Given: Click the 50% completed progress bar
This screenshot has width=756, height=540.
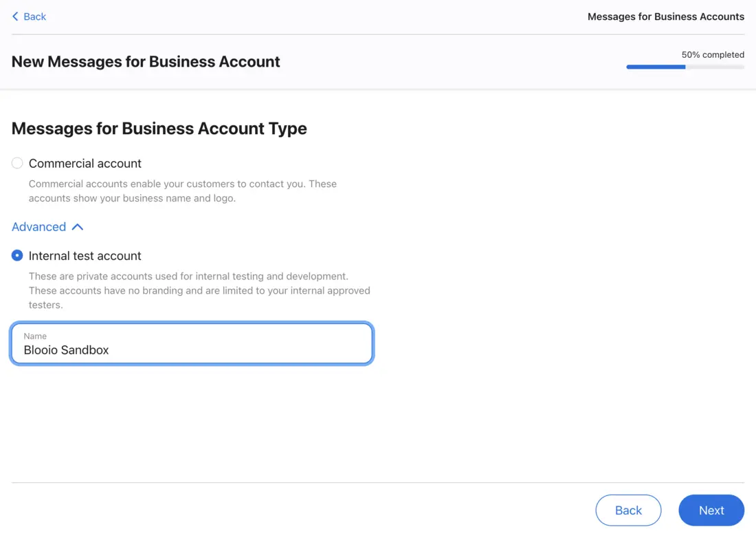Looking at the screenshot, I should [685, 67].
